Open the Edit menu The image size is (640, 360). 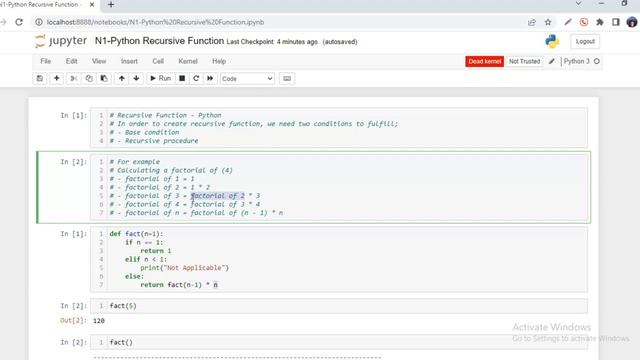(71, 61)
